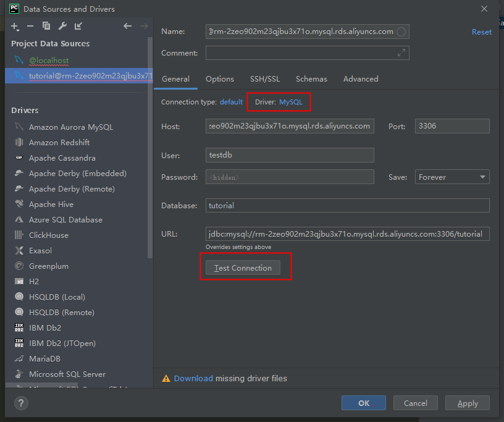
Task: Open the Save password dropdown
Action: [452, 177]
